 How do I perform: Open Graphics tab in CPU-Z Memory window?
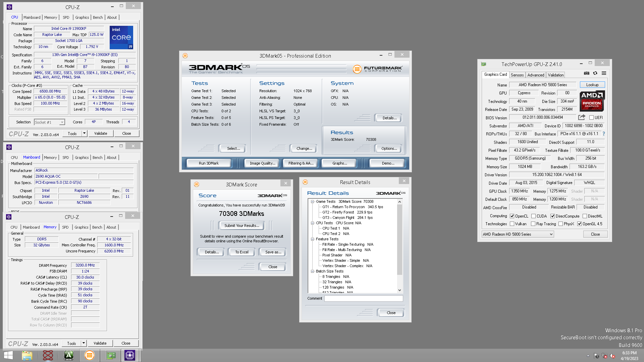click(82, 227)
